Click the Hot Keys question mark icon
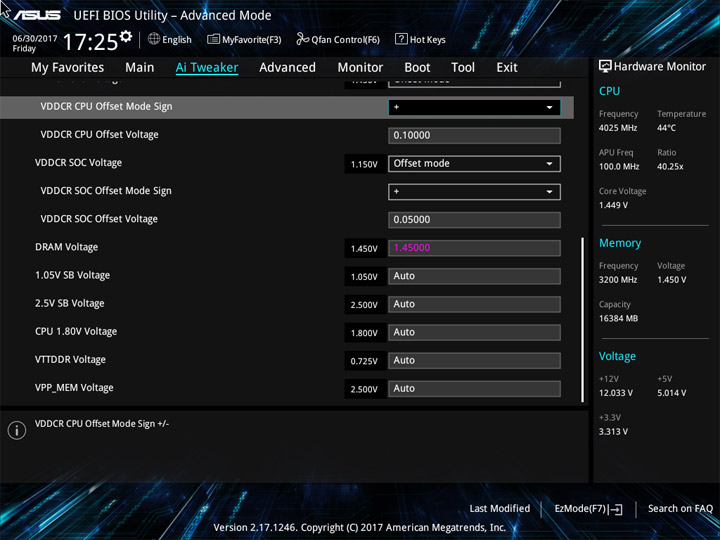The width and height of the screenshot is (720, 540). 401,39
